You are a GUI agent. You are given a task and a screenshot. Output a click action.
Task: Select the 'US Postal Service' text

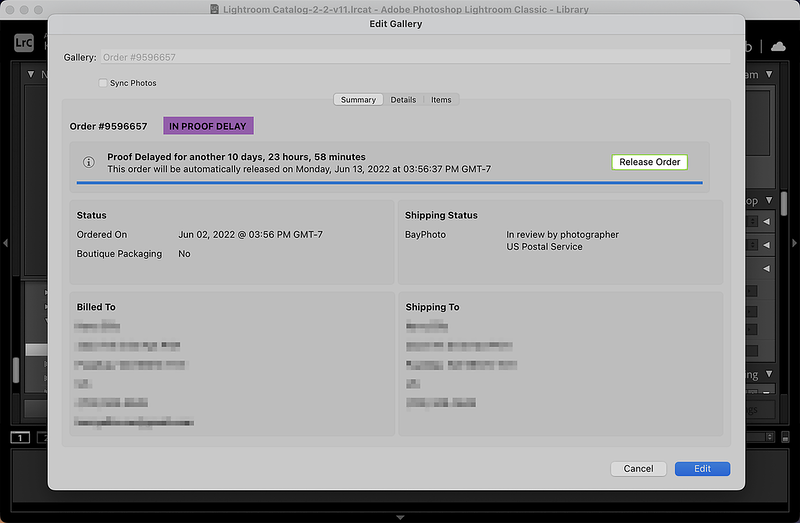pos(544,247)
